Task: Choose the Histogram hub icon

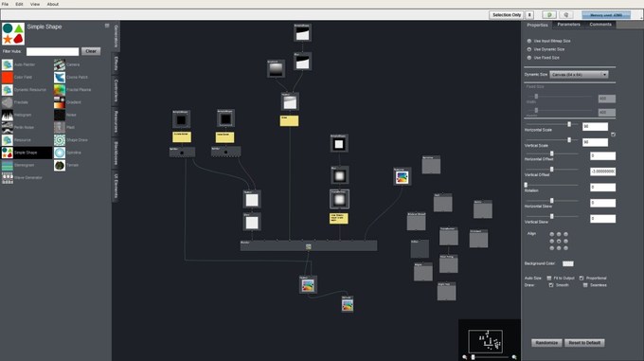Action: (8, 115)
